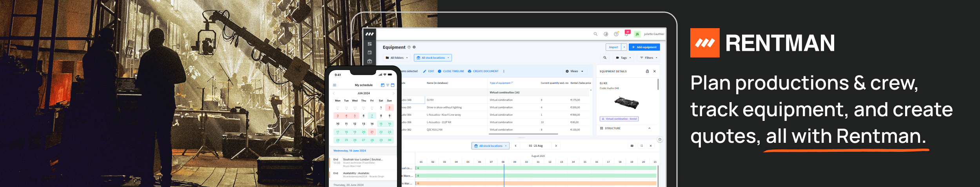
Task: Open the more options vertical dots menu
Action: tap(504, 71)
